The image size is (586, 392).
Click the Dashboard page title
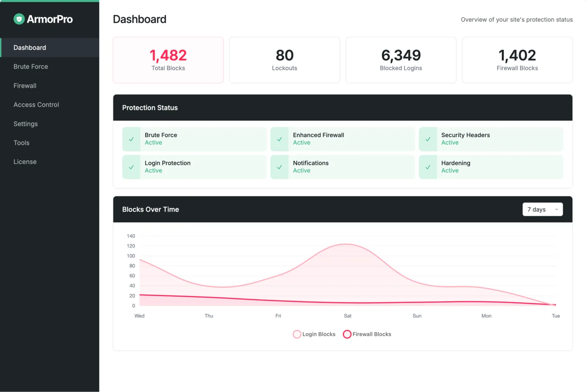[140, 19]
